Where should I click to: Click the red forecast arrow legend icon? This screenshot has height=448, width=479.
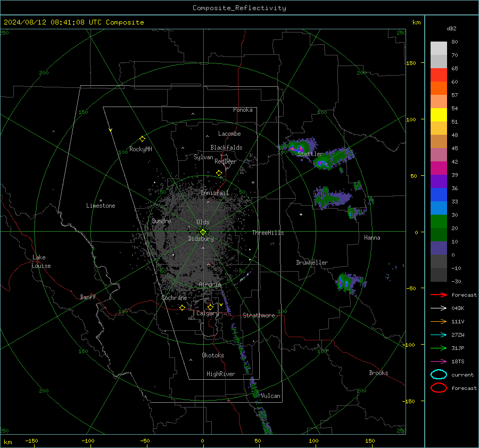click(439, 295)
